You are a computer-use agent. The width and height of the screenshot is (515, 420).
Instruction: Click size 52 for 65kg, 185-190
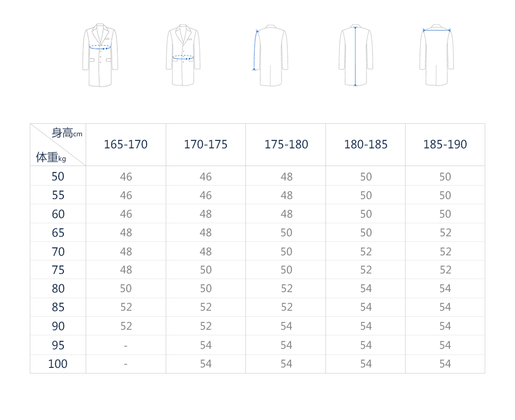click(445, 233)
